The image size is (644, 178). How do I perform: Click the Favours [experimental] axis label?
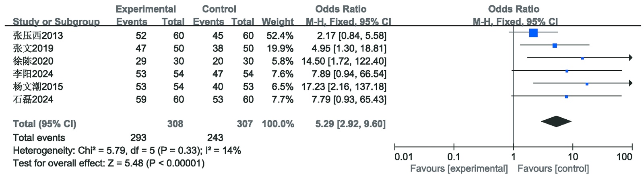click(x=459, y=169)
